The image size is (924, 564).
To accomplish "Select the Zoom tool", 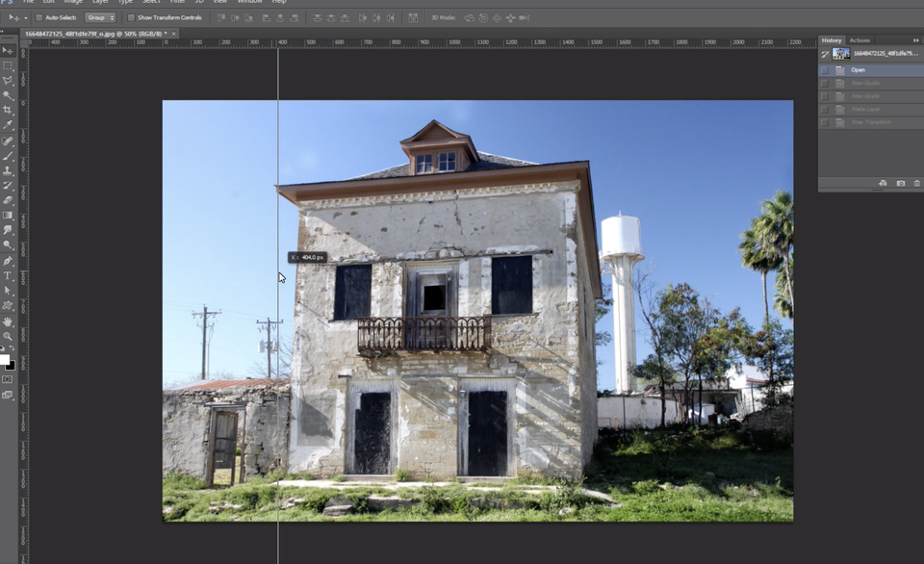I will coord(8,337).
